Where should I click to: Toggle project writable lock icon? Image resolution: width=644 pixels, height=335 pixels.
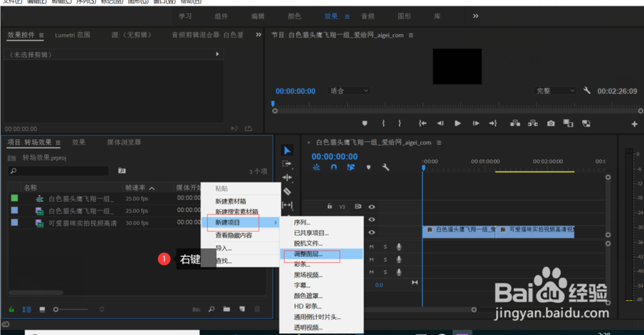12,309
